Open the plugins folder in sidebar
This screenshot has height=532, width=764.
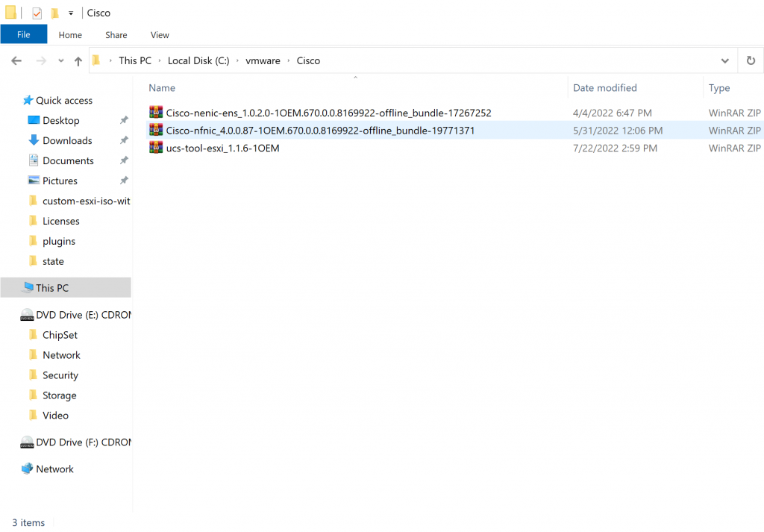[x=58, y=241]
